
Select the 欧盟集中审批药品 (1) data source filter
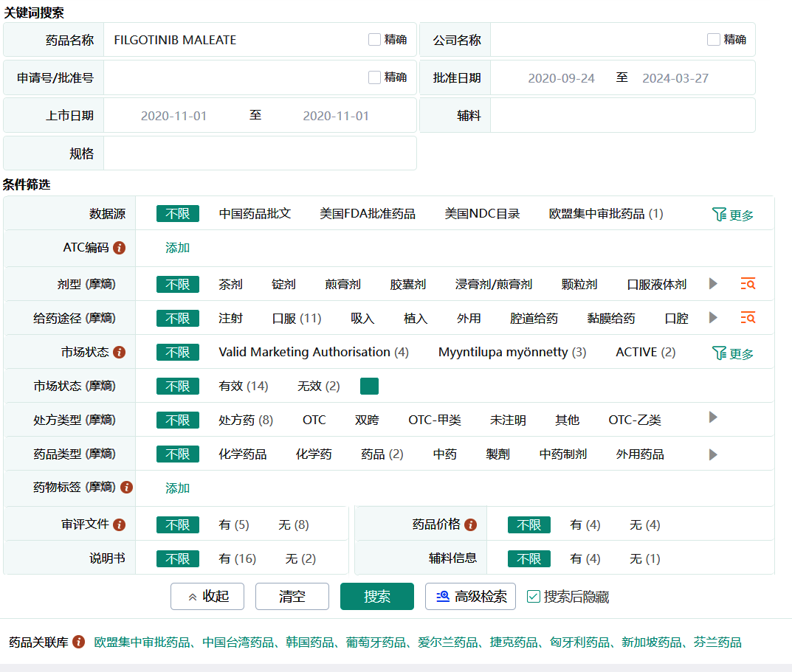(x=605, y=214)
